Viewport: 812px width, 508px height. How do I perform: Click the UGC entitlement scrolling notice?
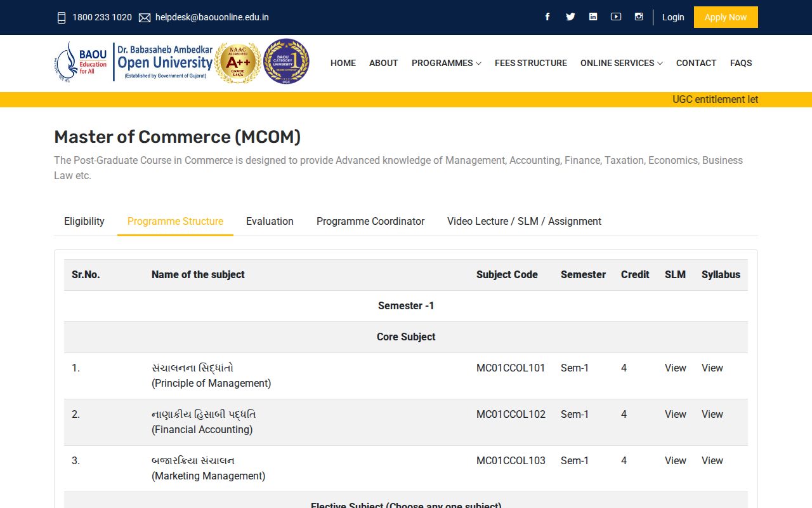[x=715, y=100]
